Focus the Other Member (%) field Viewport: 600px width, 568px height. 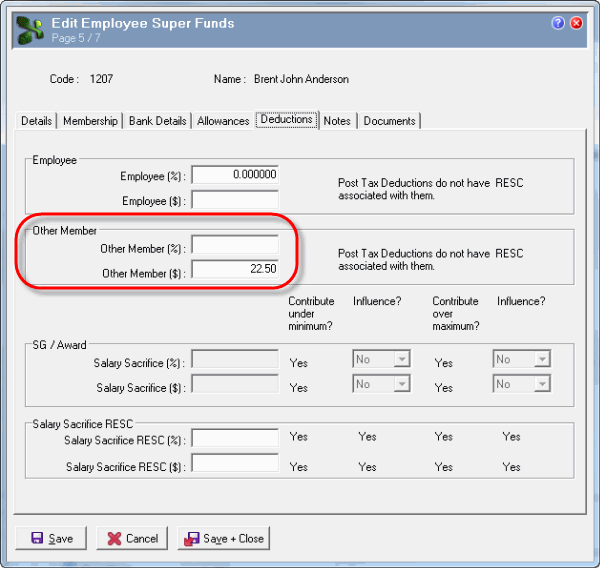tap(235, 246)
